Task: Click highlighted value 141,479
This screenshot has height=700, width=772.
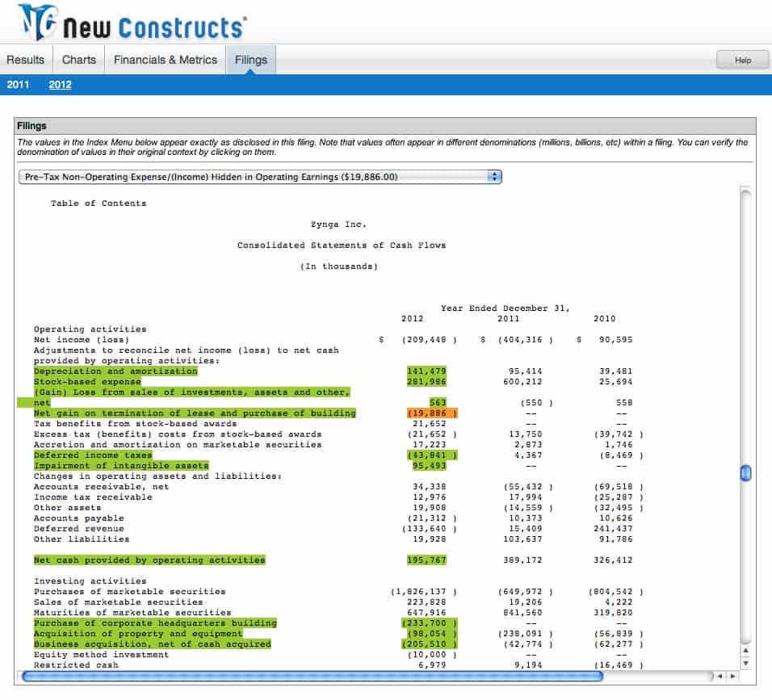Action: [x=426, y=371]
